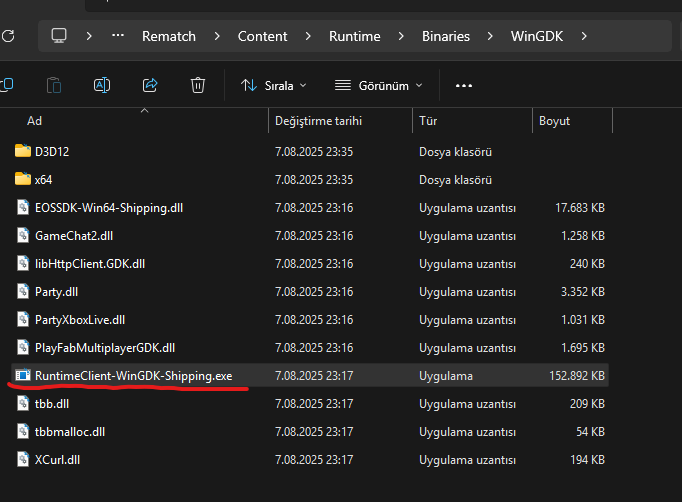Open the Sırala sort dropdown
682x502 pixels.
[x=274, y=86]
